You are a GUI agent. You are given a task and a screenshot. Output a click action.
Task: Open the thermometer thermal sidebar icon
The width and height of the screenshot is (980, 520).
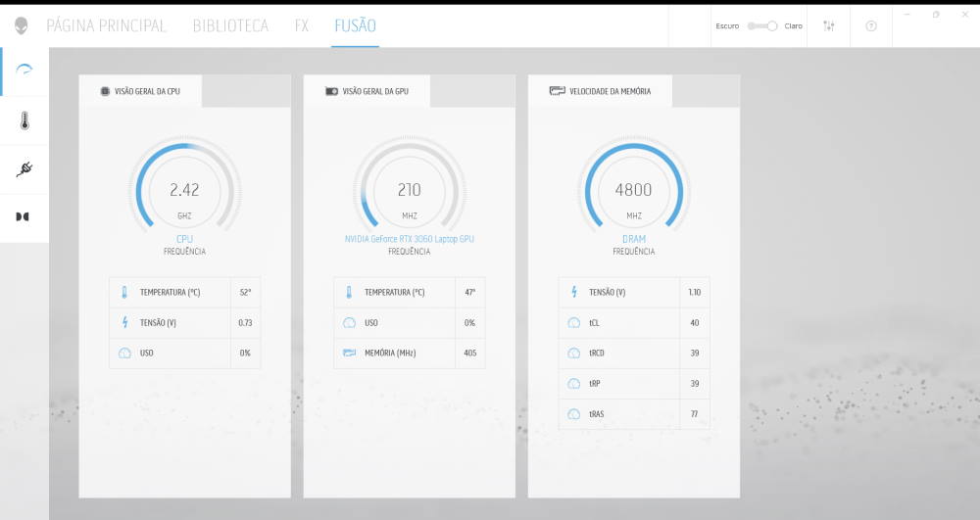click(24, 120)
